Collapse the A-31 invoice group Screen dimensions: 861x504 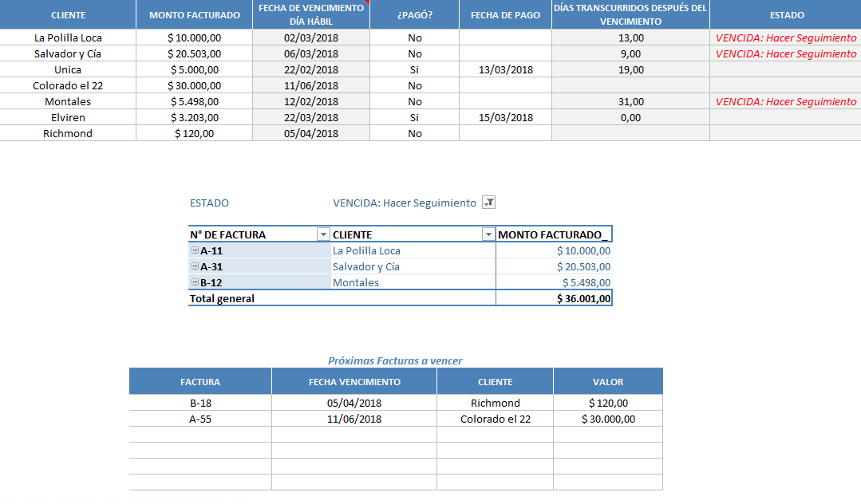tap(193, 266)
